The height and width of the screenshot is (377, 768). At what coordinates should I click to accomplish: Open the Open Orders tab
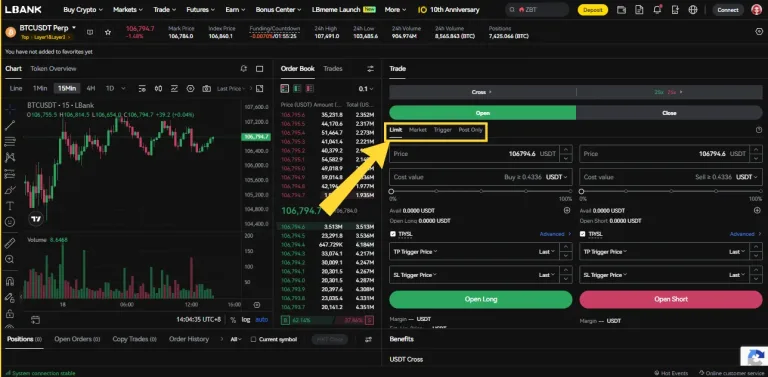[x=77, y=339]
